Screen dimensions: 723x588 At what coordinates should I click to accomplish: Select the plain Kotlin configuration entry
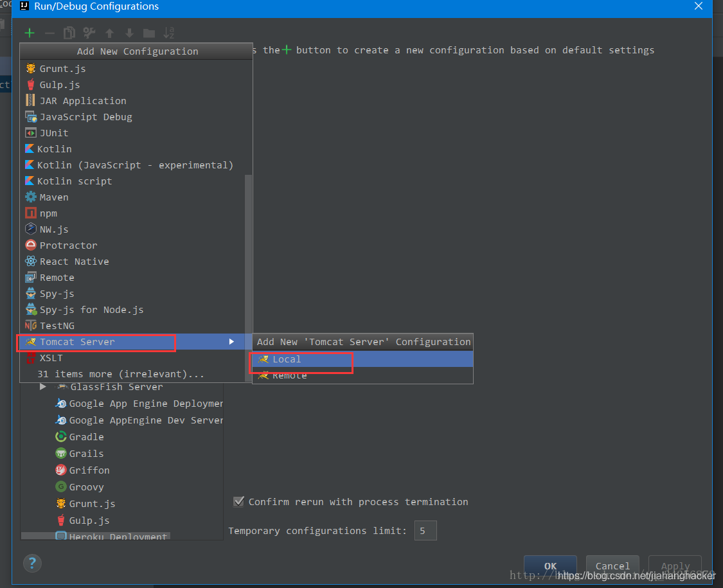click(136, 149)
